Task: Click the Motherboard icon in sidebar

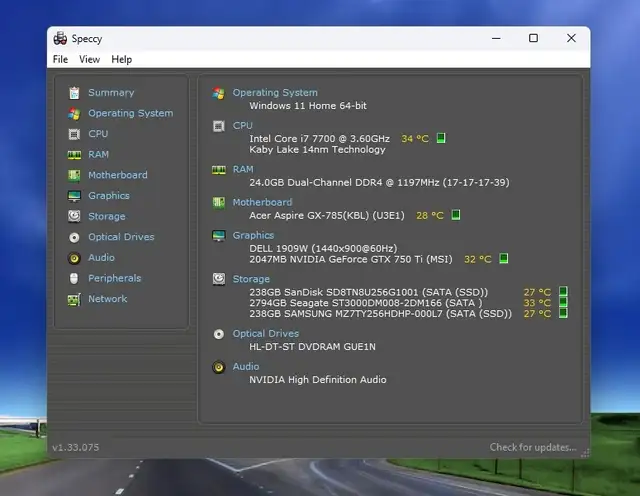Action: point(74,175)
